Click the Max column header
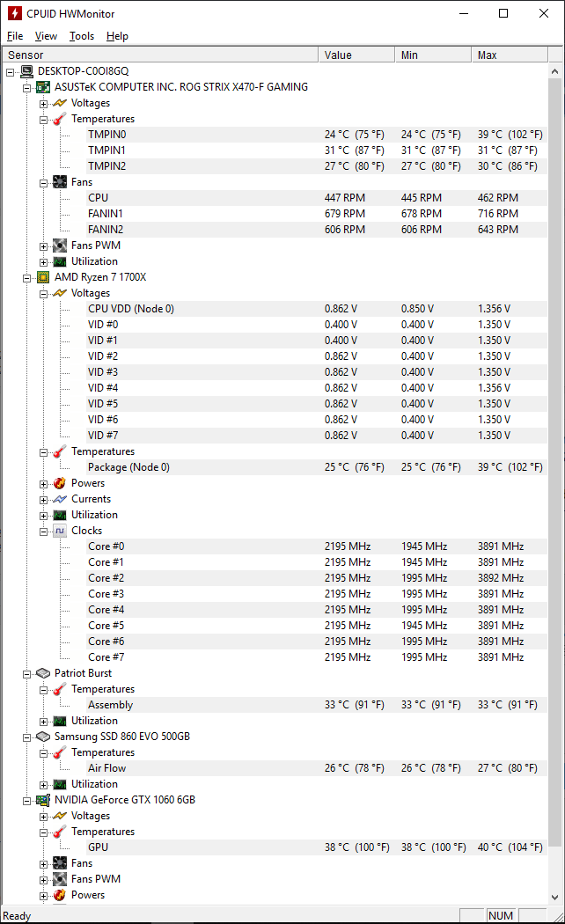The image size is (565, 924). (x=510, y=55)
